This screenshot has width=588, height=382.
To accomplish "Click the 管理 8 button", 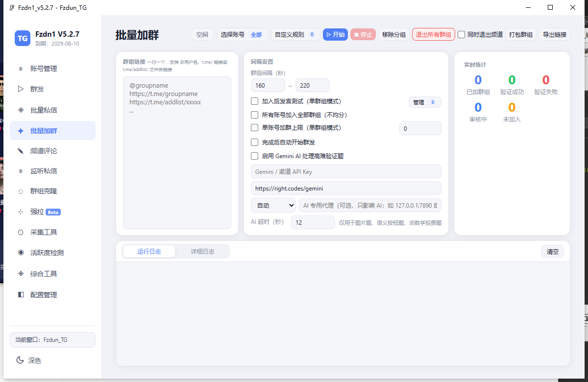I will point(425,102).
